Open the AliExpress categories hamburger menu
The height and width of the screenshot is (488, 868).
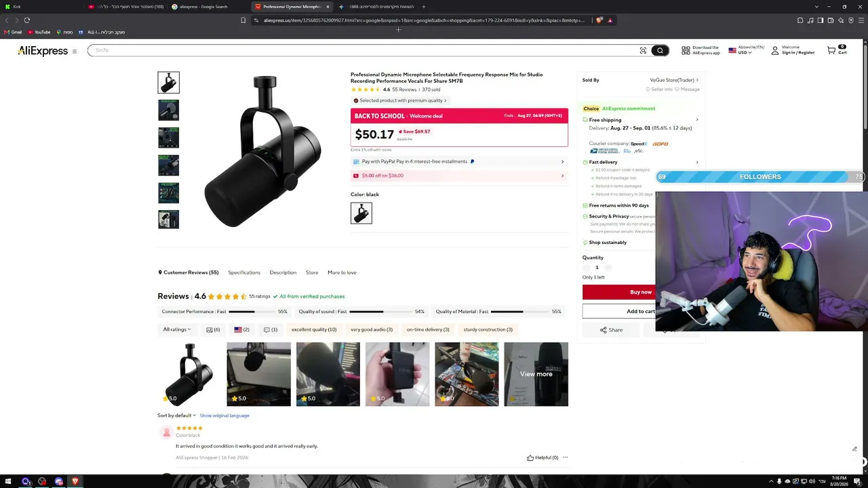tap(75, 51)
